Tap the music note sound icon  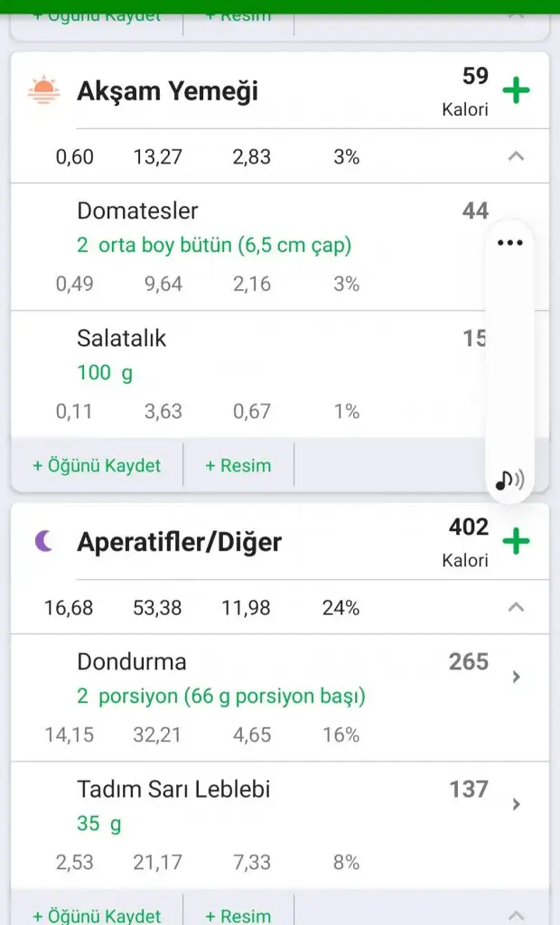[509, 480]
